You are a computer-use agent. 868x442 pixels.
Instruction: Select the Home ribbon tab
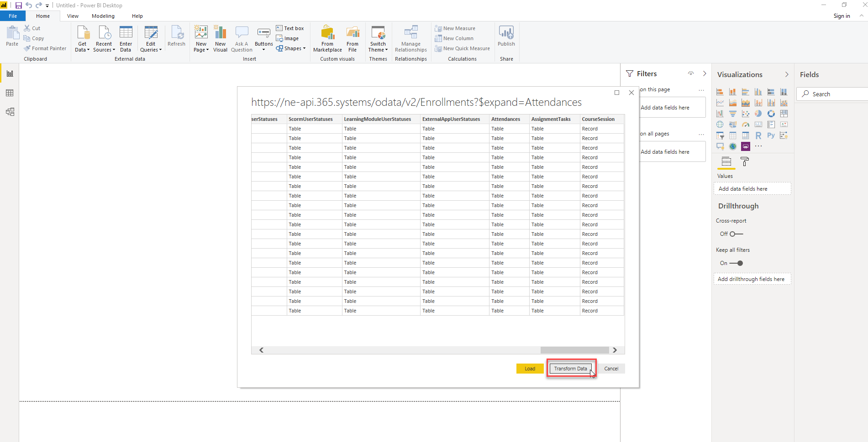(x=43, y=16)
